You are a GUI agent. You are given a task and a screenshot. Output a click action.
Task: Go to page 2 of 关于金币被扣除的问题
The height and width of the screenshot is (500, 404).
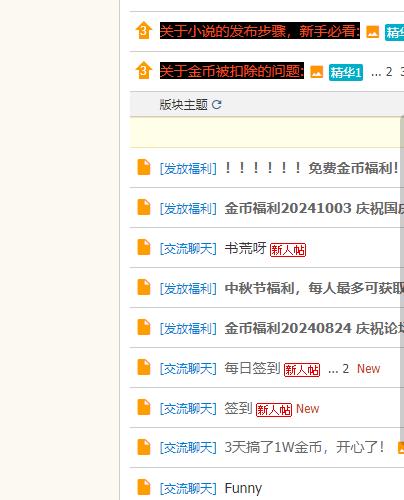point(389,72)
